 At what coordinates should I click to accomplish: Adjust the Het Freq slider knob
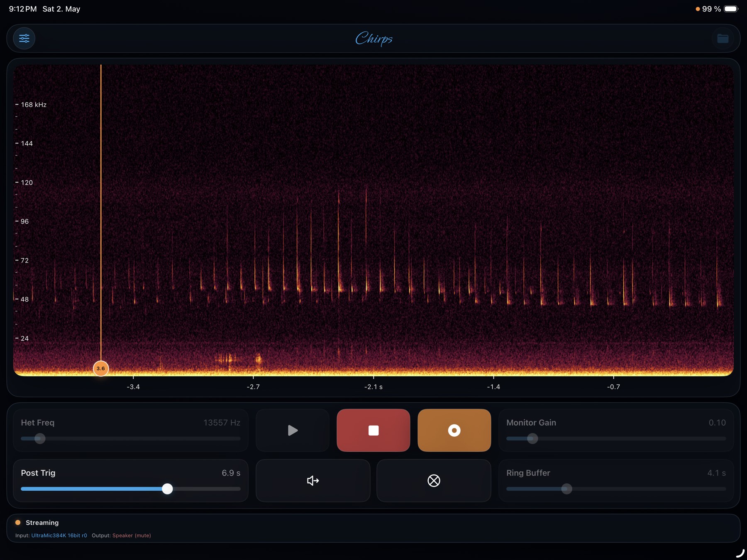[x=40, y=438]
